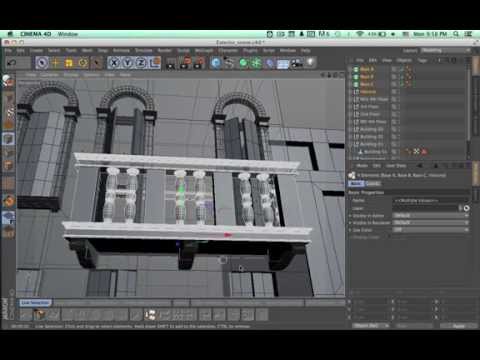Click the green array modeling icon
The image size is (480, 360).
coord(256,63)
